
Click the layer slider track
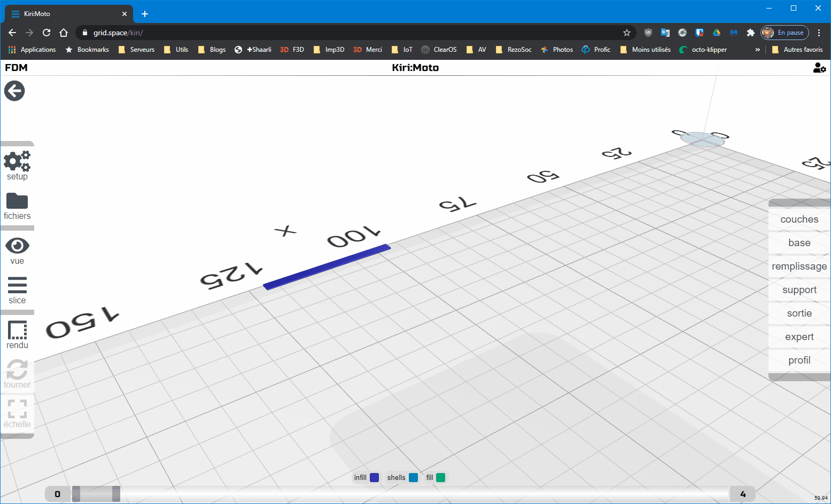pyautogui.click(x=400, y=494)
